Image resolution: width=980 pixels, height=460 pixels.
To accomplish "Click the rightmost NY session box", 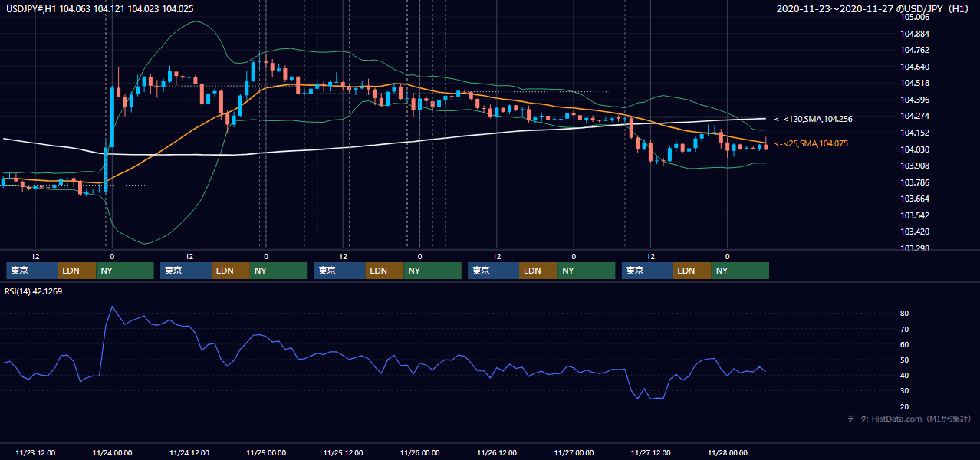I will point(741,271).
